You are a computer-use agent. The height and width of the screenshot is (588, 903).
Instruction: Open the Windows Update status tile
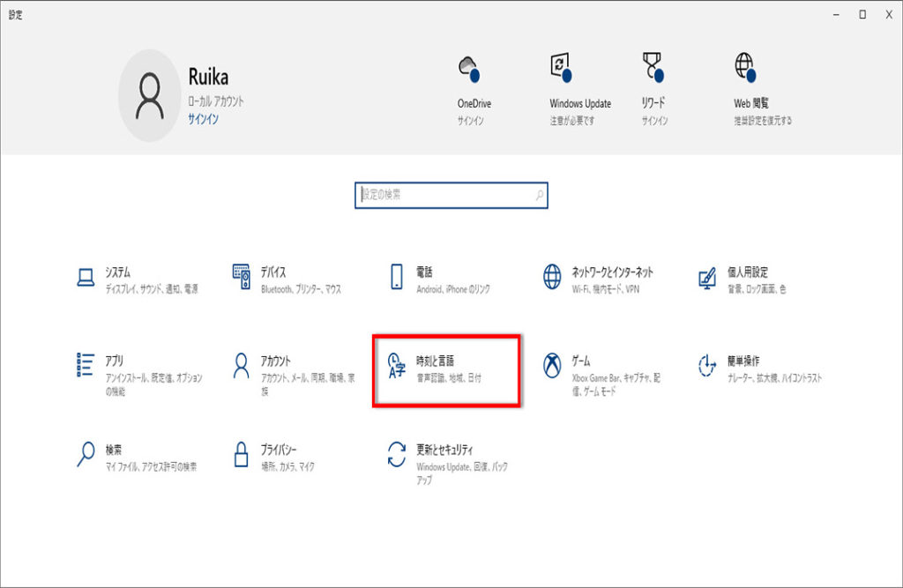579,88
